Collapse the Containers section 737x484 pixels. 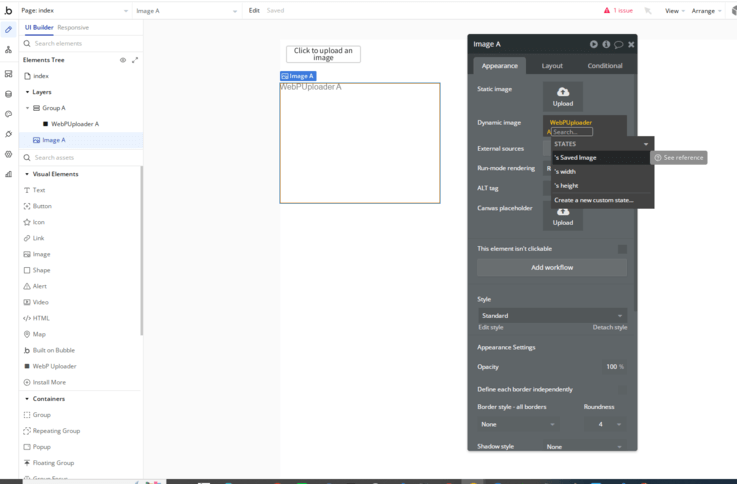[x=27, y=398]
